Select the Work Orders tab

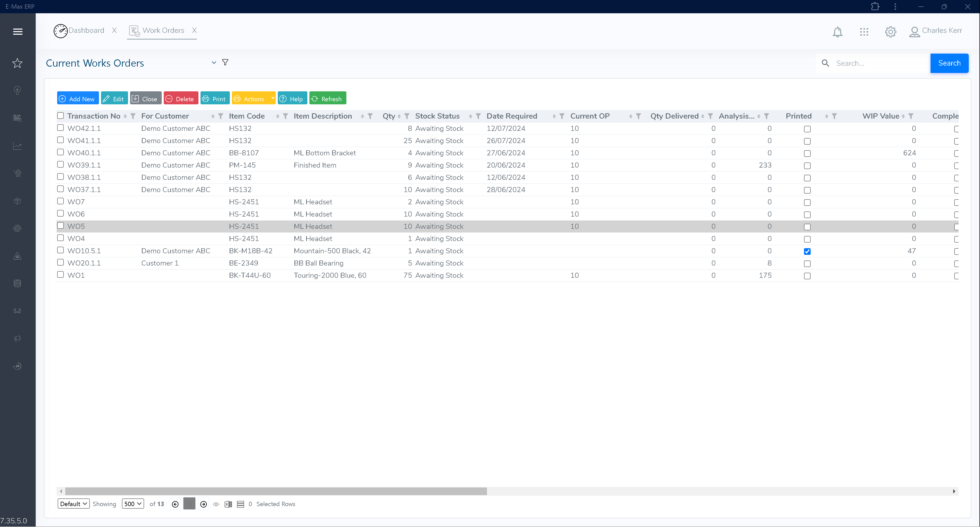point(164,30)
